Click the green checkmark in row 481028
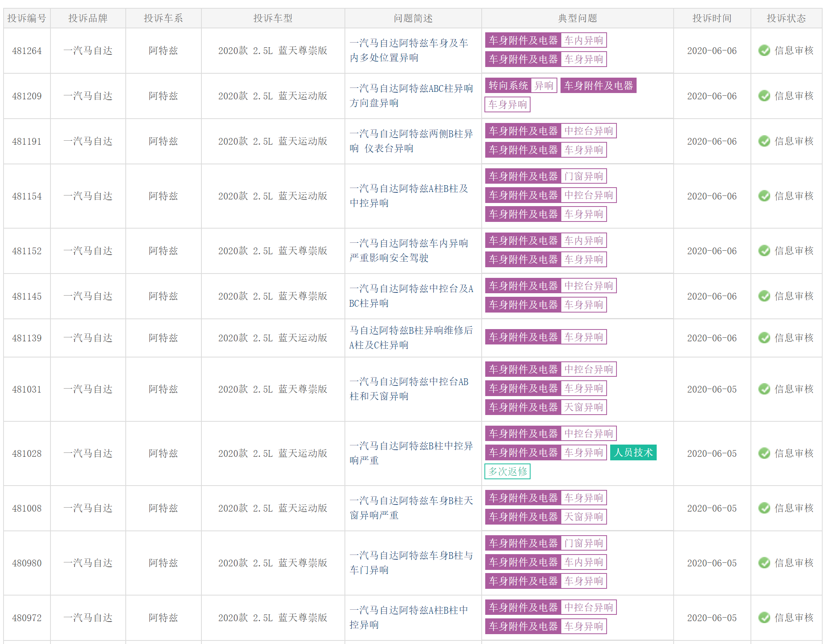Screen dimensions: 825x644 [x=764, y=453]
